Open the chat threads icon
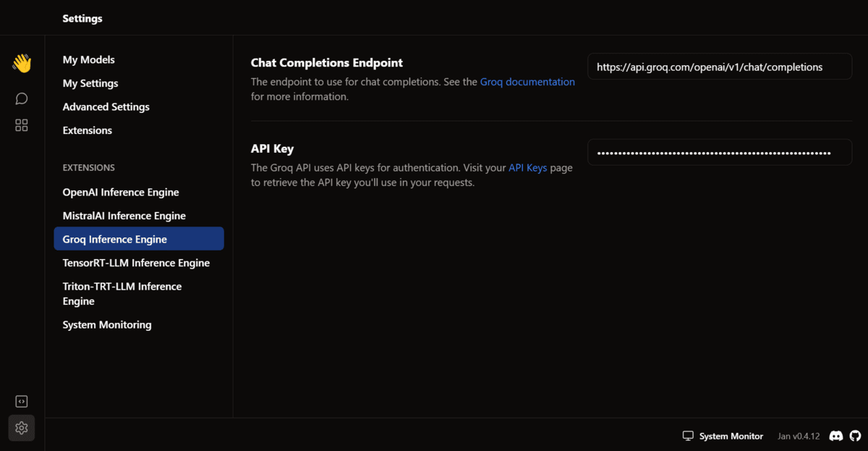 click(22, 98)
